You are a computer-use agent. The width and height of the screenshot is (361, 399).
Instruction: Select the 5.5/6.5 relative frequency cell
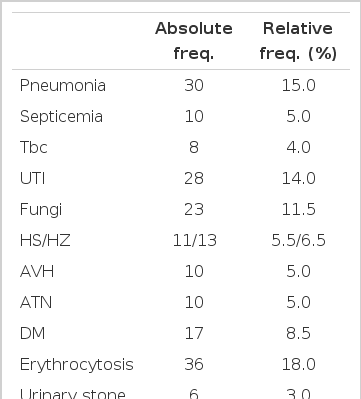298,240
